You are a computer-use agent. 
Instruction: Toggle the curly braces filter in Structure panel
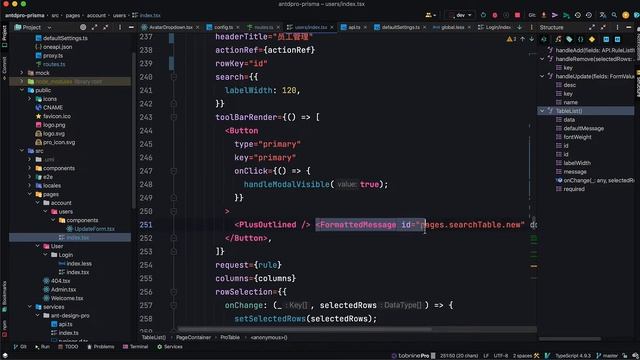(x=580, y=39)
